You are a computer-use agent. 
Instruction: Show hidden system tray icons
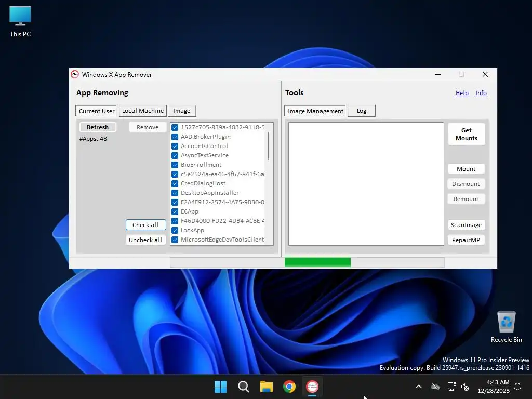pos(419,387)
